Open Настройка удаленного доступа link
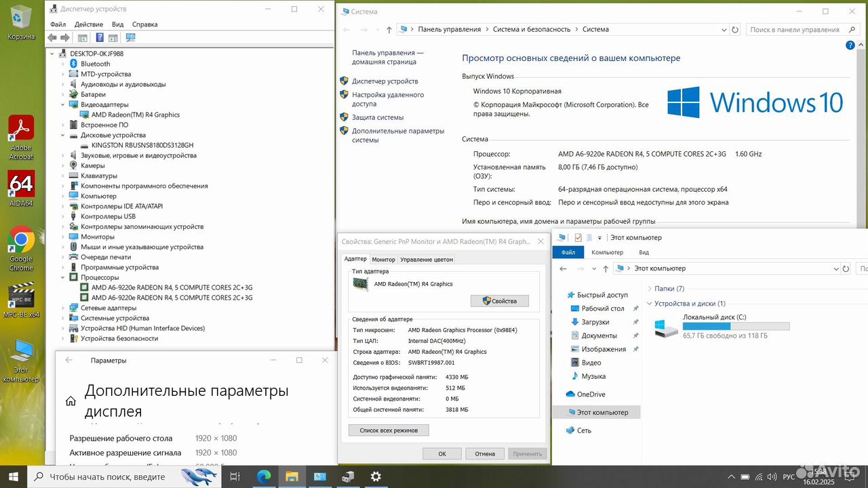The width and height of the screenshot is (868, 488). [388, 100]
